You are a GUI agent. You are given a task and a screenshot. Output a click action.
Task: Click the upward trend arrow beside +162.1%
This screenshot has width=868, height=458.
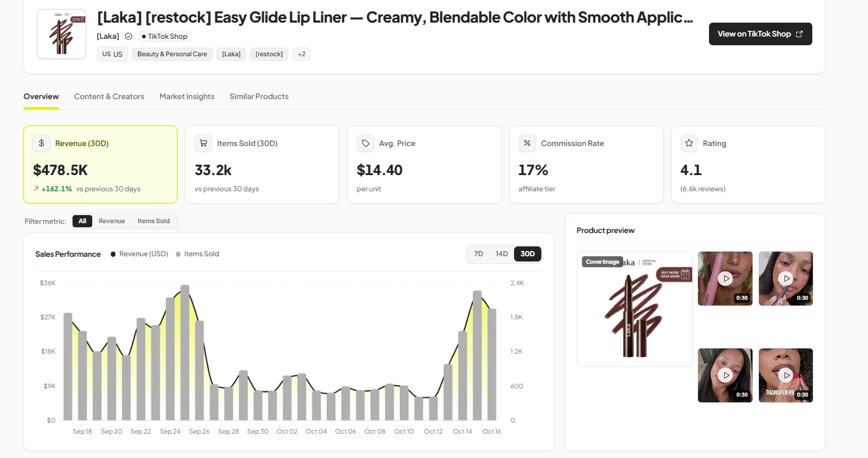point(36,189)
